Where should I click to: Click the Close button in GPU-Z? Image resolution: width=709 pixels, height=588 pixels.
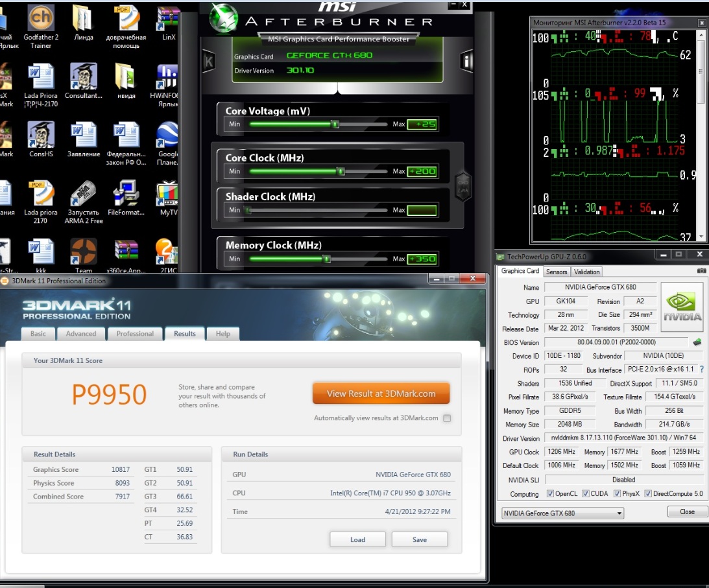point(688,511)
